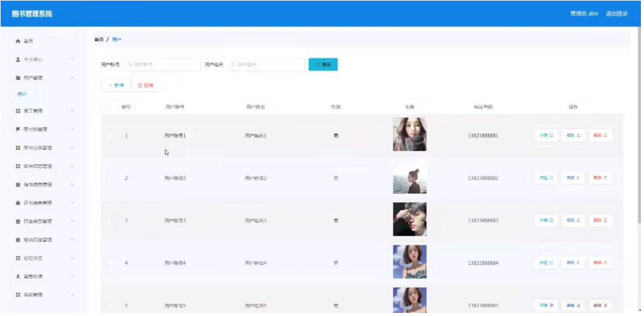Click the 图书管理系统 title in header
Viewport: 644px width, 316px height.
(x=32, y=14)
